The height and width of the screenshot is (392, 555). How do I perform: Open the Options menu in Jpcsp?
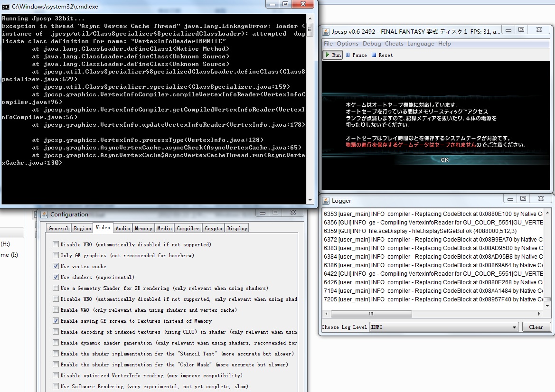[x=347, y=44]
